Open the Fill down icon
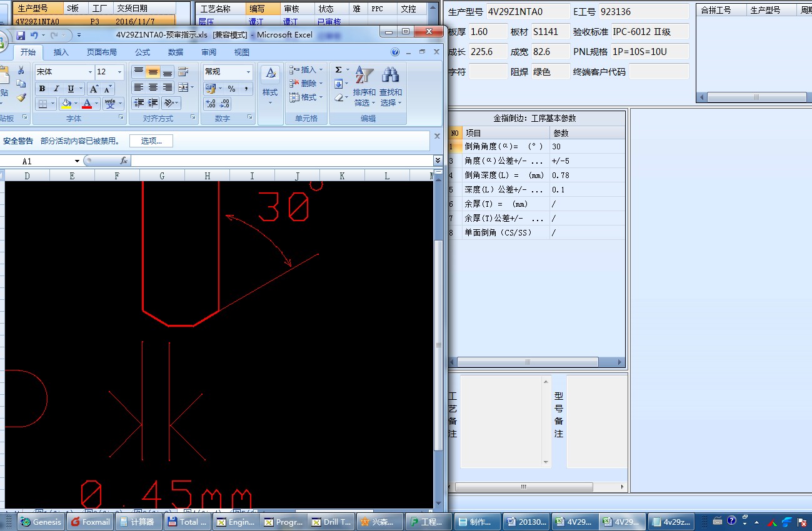812x531 pixels. pyautogui.click(x=338, y=84)
